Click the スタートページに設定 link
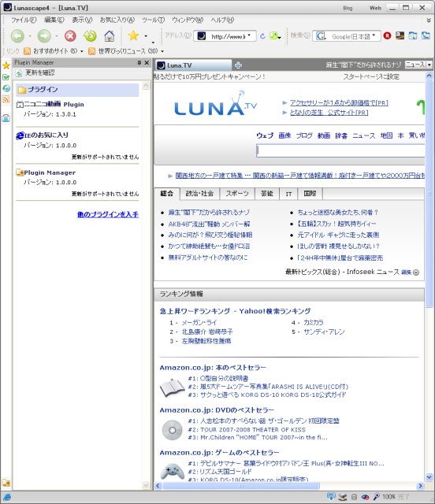The width and height of the screenshot is (435, 504). [371, 76]
